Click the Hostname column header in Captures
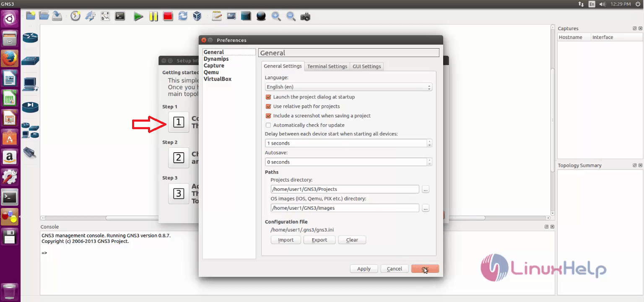Image resolution: width=644 pixels, height=302 pixels. (574, 37)
